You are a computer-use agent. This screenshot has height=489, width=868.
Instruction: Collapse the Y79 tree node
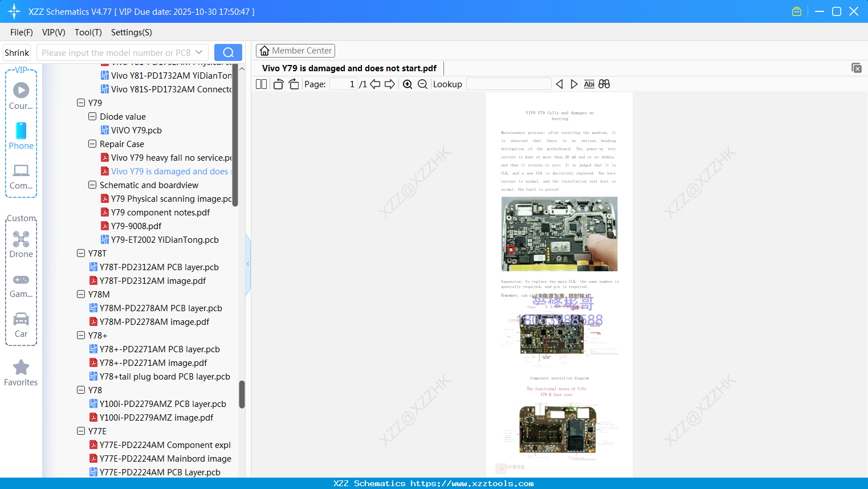(x=81, y=103)
